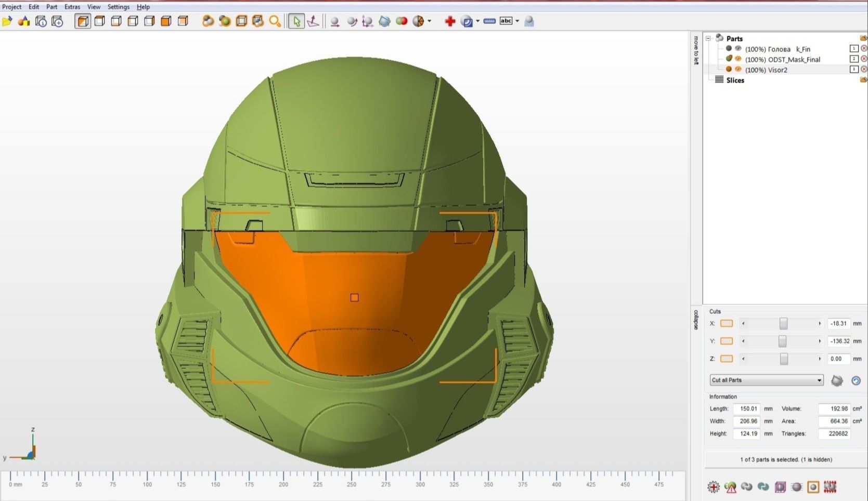Screen dimensions: 868x501
Task: Open the Edit menu
Action: pos(34,7)
